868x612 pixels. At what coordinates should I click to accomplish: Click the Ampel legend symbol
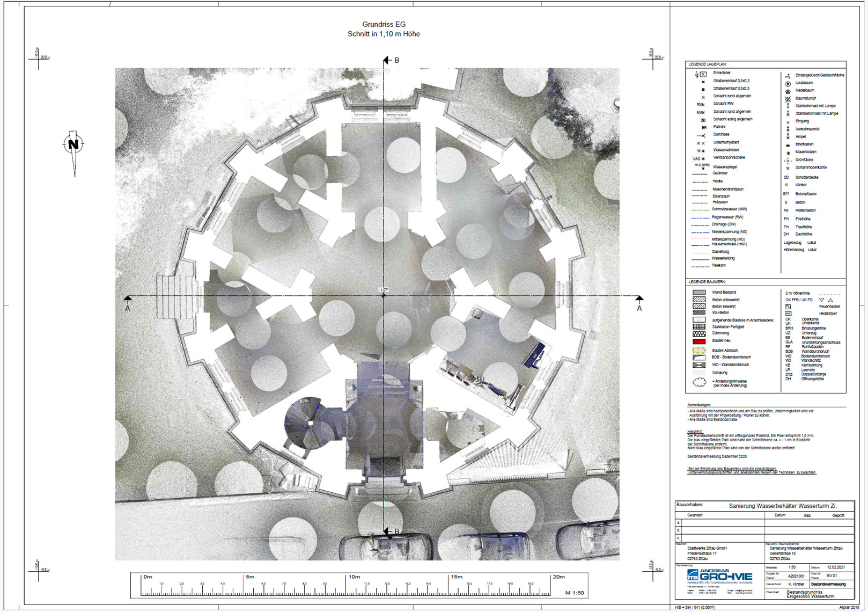[788, 137]
